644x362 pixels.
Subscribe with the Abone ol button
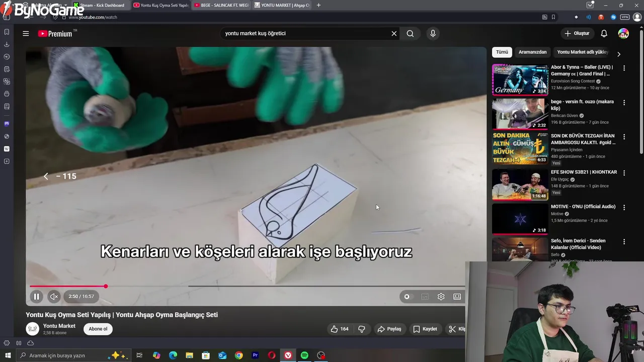coord(98,329)
